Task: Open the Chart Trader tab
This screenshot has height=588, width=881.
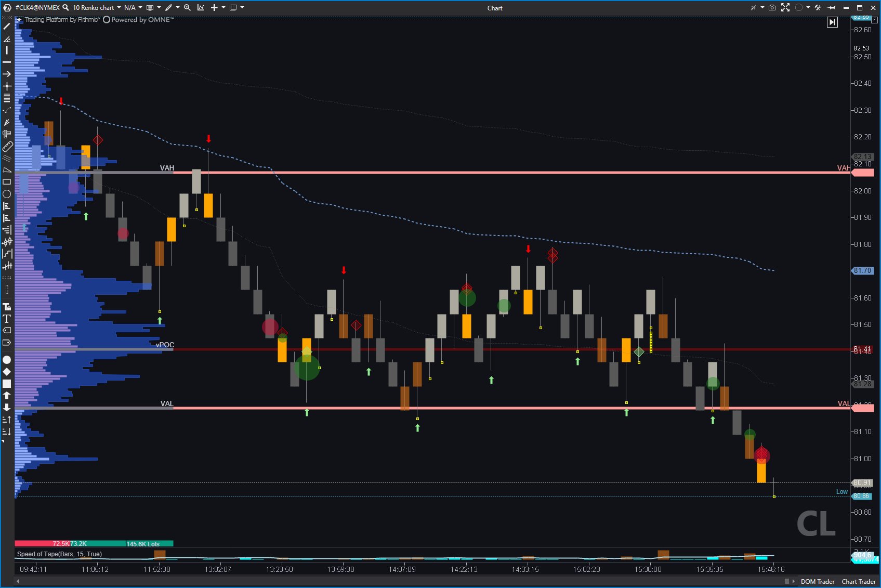Action: point(859,582)
